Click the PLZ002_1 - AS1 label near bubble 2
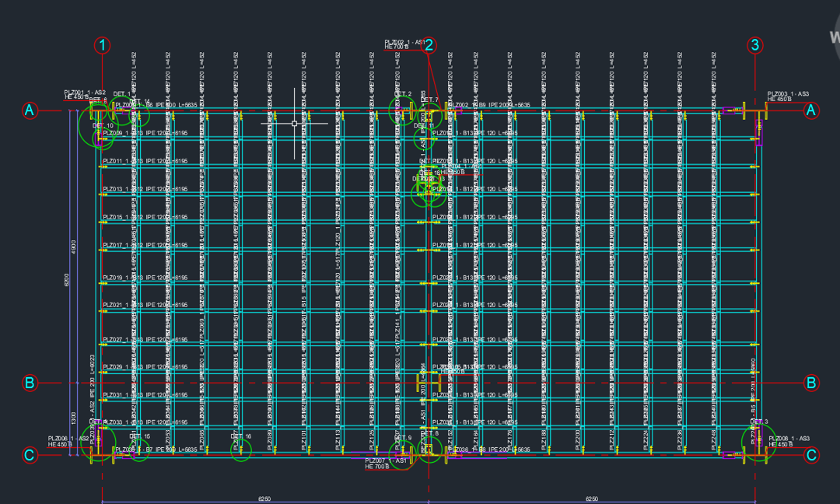The height and width of the screenshot is (504, 840). pos(404,42)
